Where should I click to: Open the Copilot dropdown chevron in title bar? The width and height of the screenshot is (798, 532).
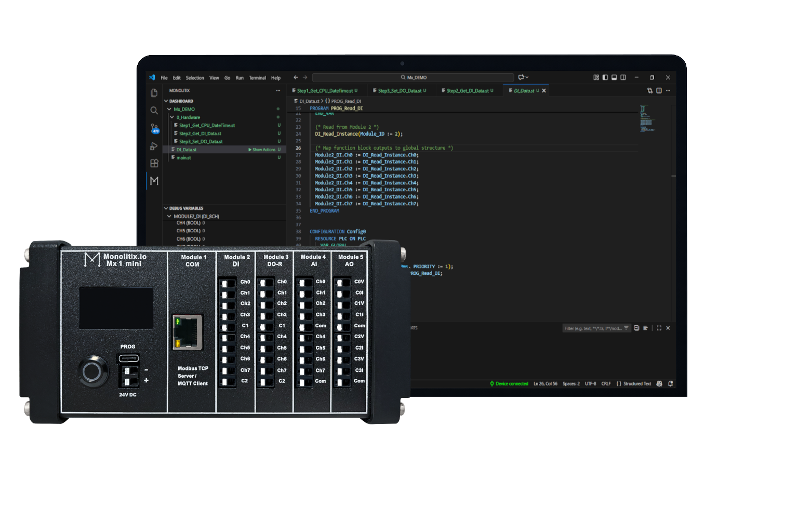527,77
